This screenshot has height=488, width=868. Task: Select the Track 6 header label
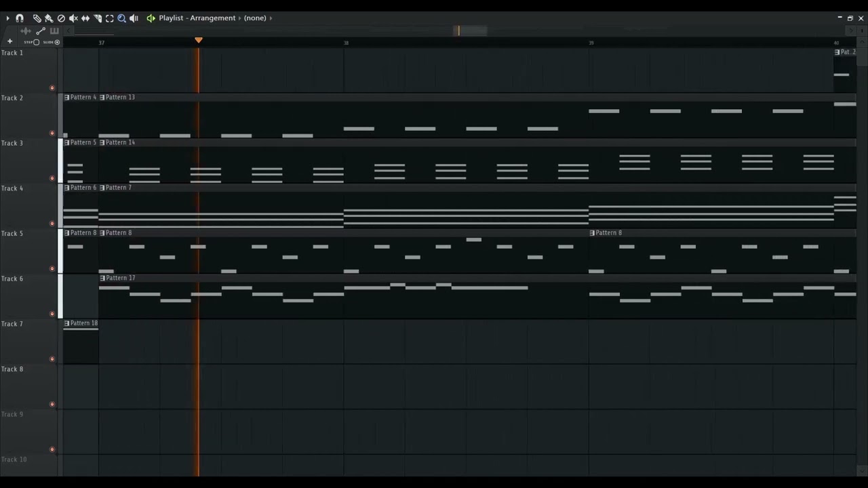pyautogui.click(x=12, y=279)
